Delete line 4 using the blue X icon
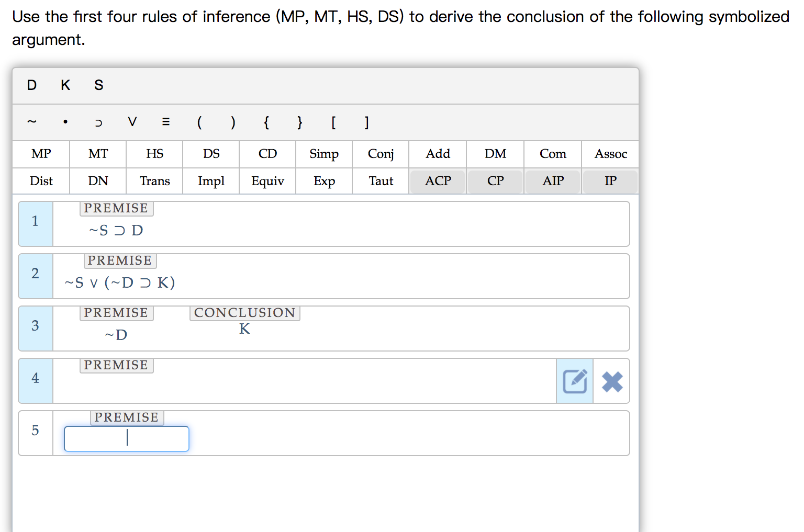The image size is (804, 532). (611, 381)
